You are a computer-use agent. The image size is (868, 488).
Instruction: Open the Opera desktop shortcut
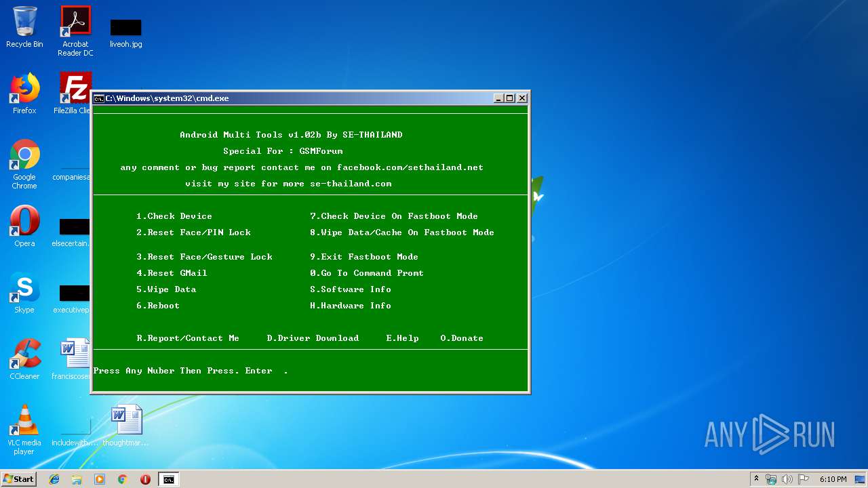(24, 226)
